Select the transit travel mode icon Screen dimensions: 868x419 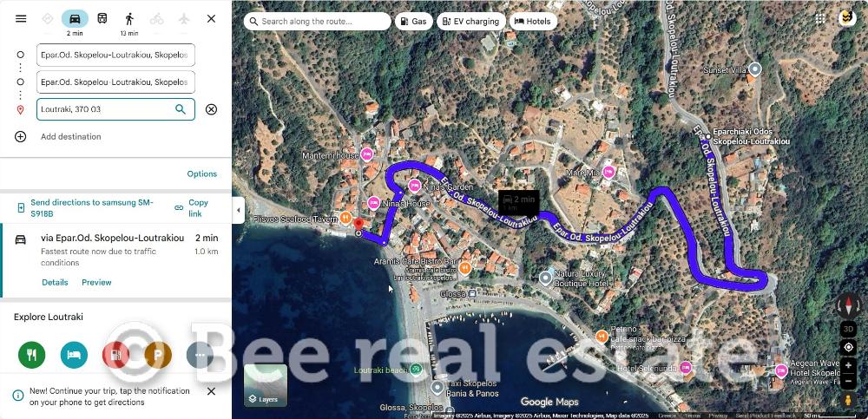pos(102,18)
